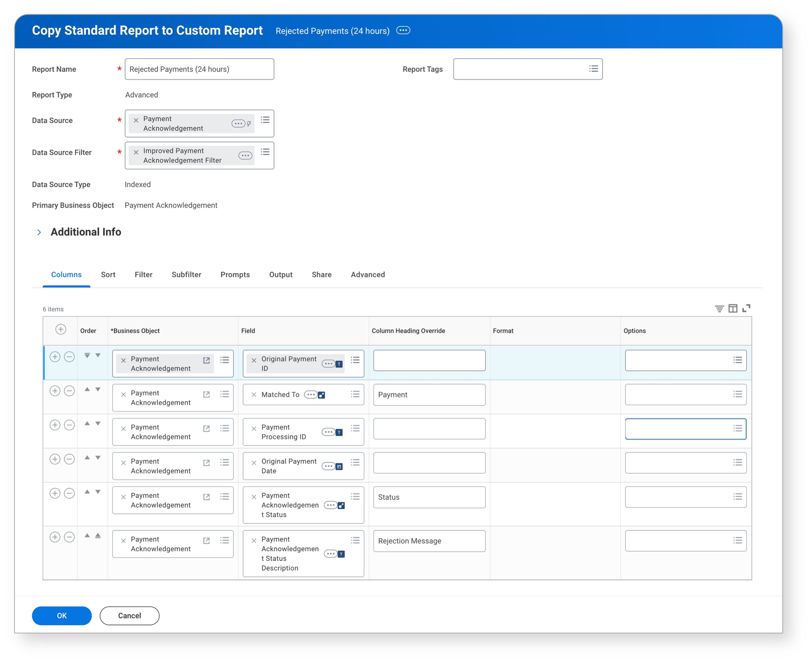The width and height of the screenshot is (812, 663).
Task: Remove the Payment Acknowledgement Status row
Action: coord(69,493)
